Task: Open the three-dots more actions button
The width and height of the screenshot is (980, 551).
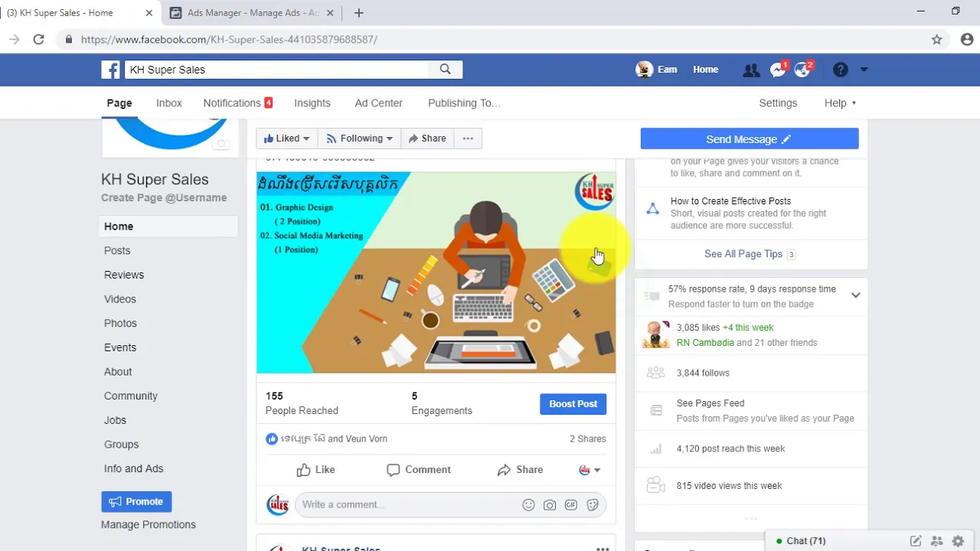Action: click(x=468, y=139)
